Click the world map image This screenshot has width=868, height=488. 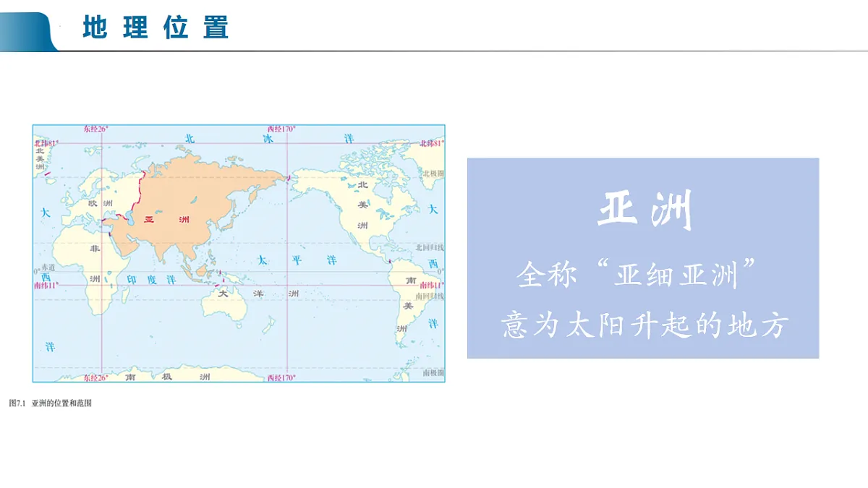pos(239,253)
